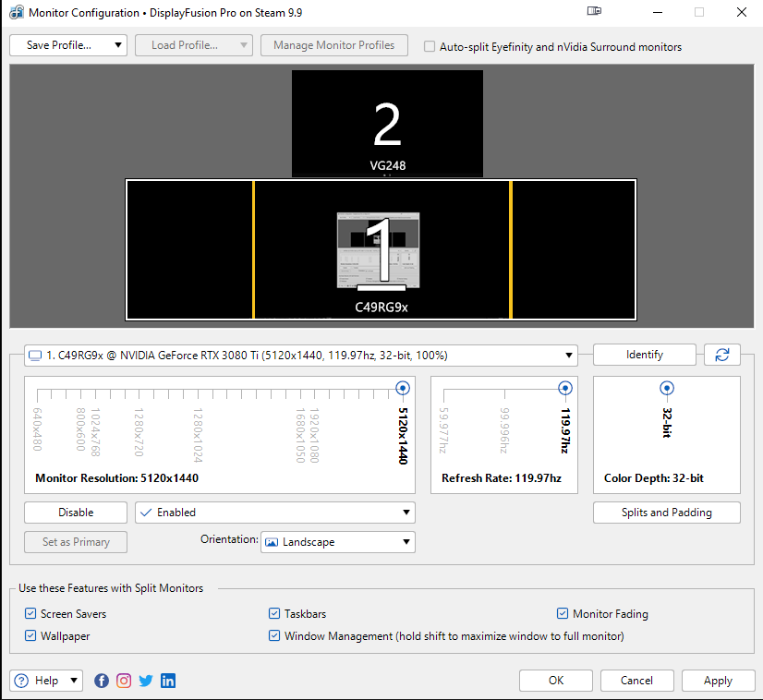Image resolution: width=763 pixels, height=700 pixels.
Task: Click the Apply button
Action: pyautogui.click(x=718, y=681)
